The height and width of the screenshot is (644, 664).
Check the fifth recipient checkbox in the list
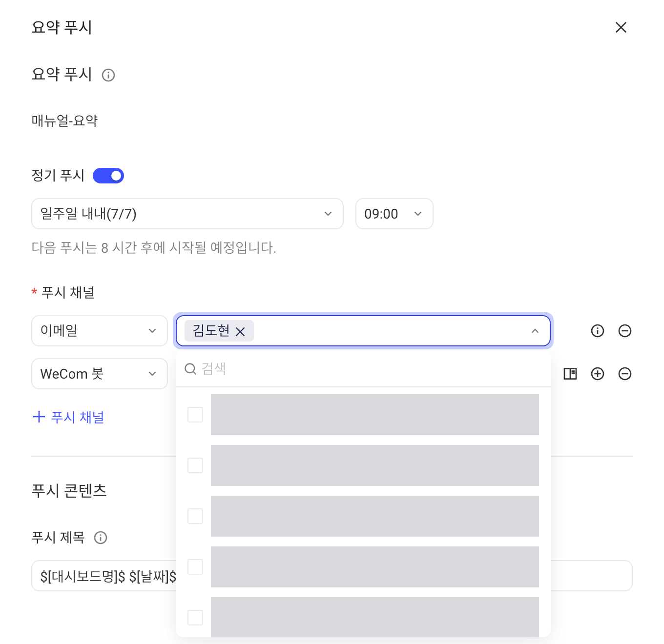point(195,618)
